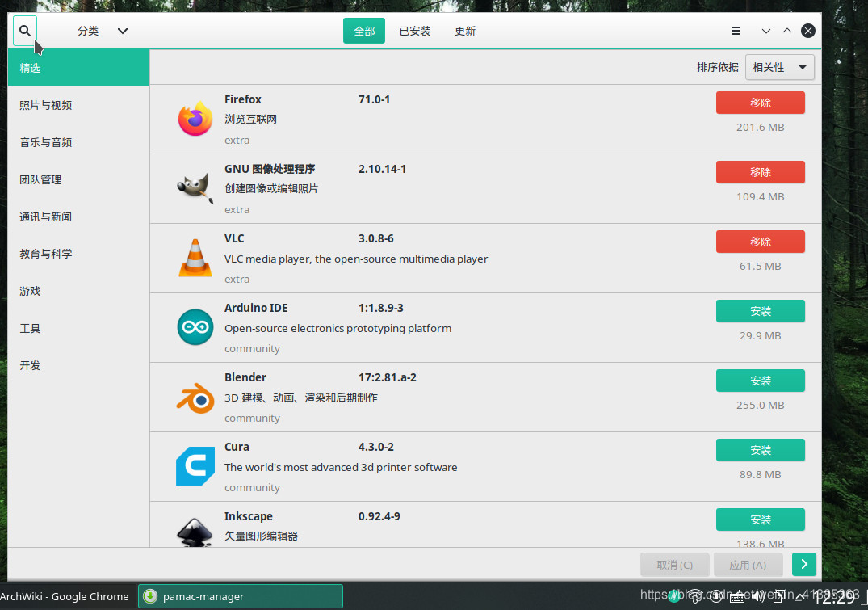
Task: Click the Firefox app icon
Action: 195,119
